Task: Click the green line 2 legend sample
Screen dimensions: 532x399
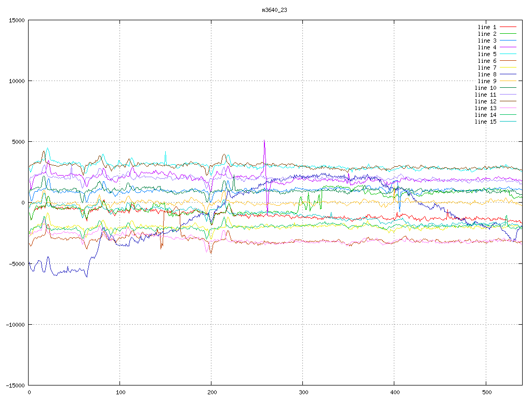Action: (508, 34)
